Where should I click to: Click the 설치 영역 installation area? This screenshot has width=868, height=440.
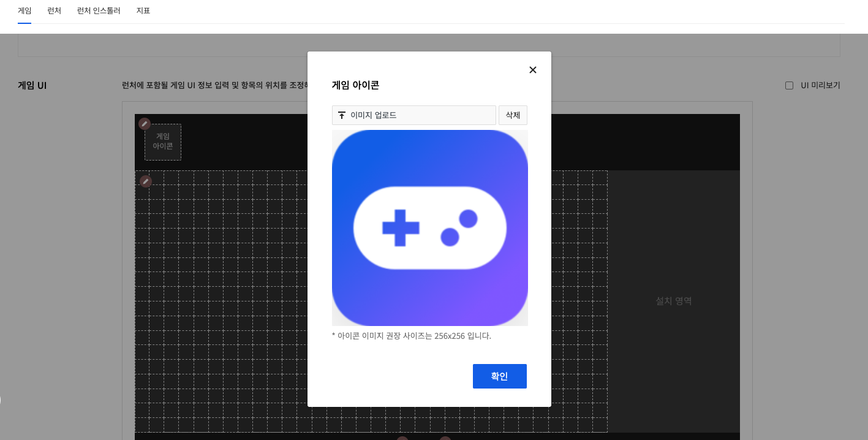[674, 301]
